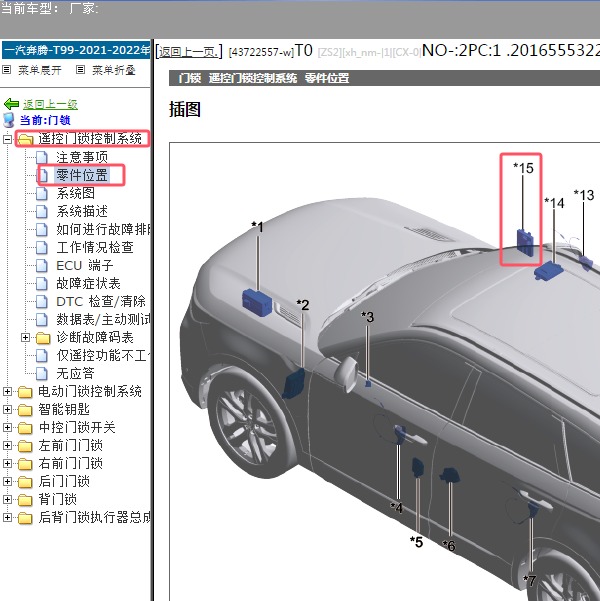Click the car parts location illustration
This screenshot has height=601, width=600.
pos(385,371)
